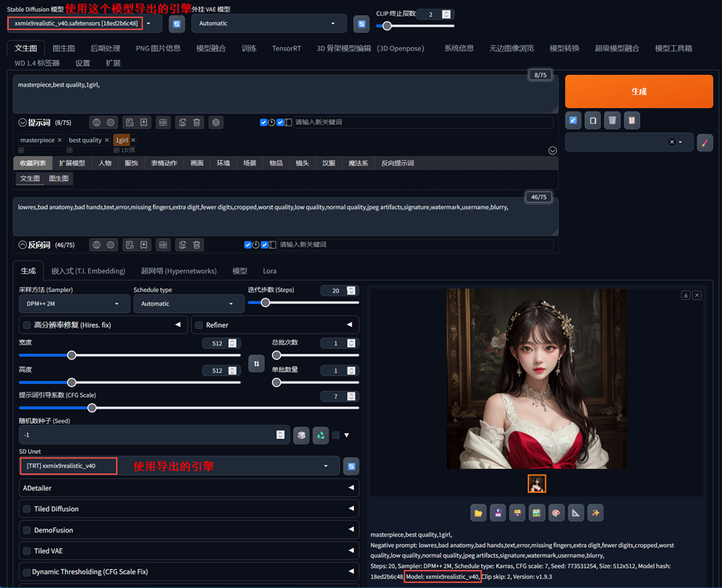Expand the Hires. fix options arrow

point(178,325)
